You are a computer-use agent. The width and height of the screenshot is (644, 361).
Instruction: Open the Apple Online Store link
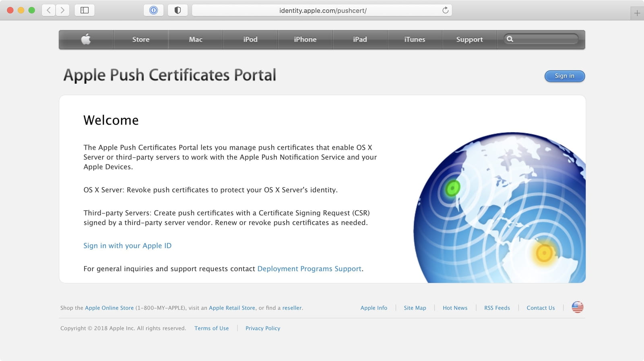[109, 308]
